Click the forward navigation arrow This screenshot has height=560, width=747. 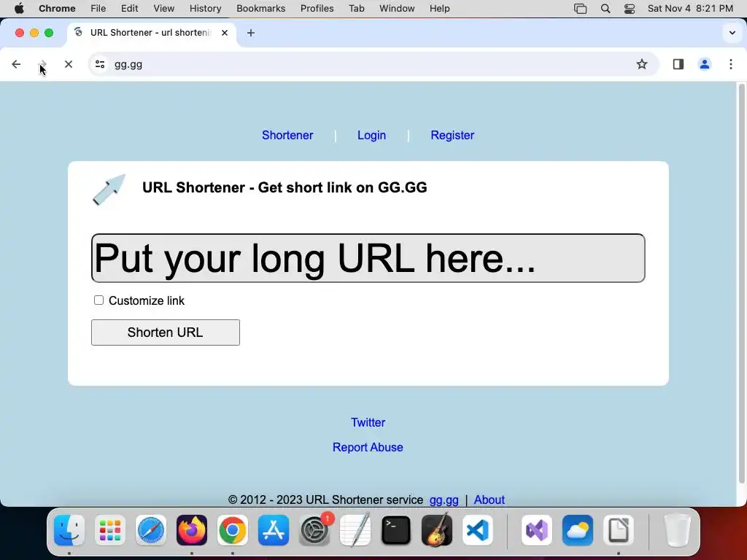tap(43, 64)
